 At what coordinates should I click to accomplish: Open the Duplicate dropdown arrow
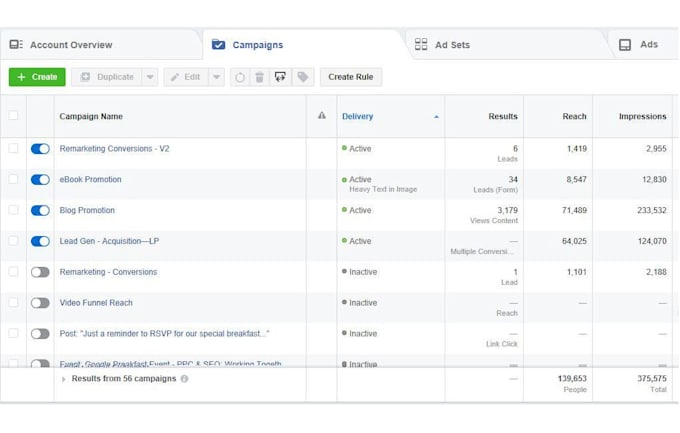point(150,77)
